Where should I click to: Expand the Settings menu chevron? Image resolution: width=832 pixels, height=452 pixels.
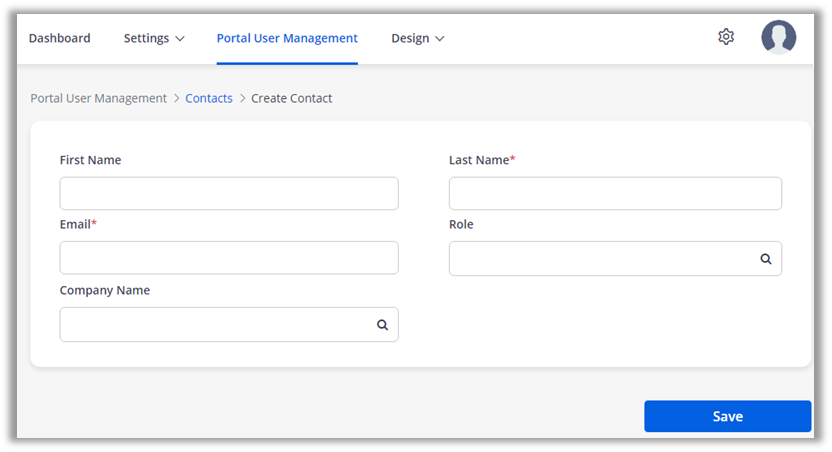pyautogui.click(x=180, y=39)
